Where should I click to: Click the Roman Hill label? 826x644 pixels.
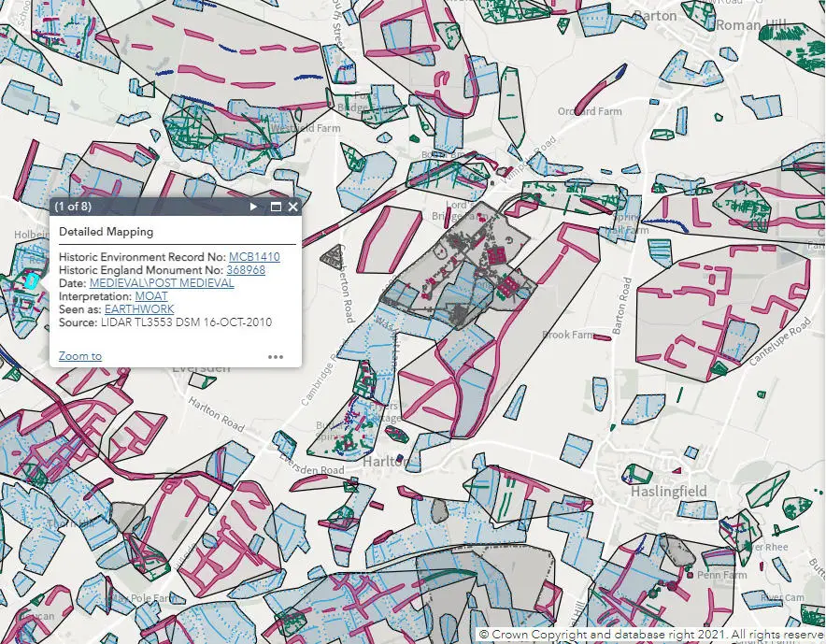752,24
